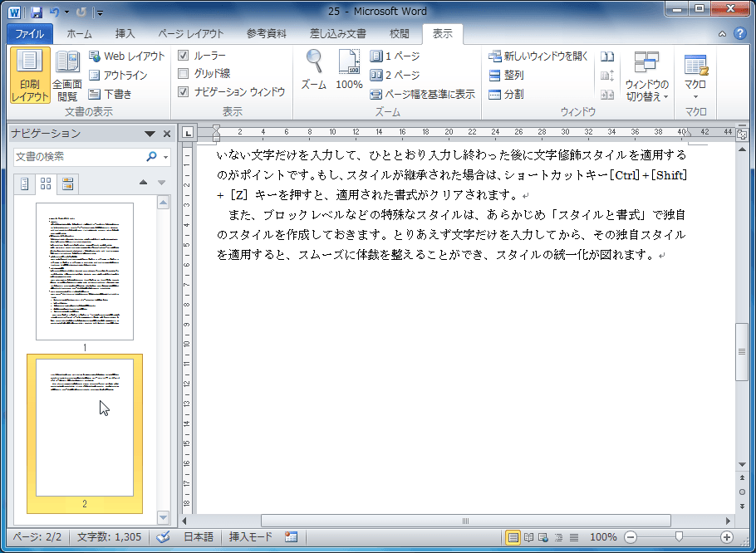This screenshot has height=553, width=756.
Task: Enable the グリッド線 checkbox
Action: click(184, 73)
